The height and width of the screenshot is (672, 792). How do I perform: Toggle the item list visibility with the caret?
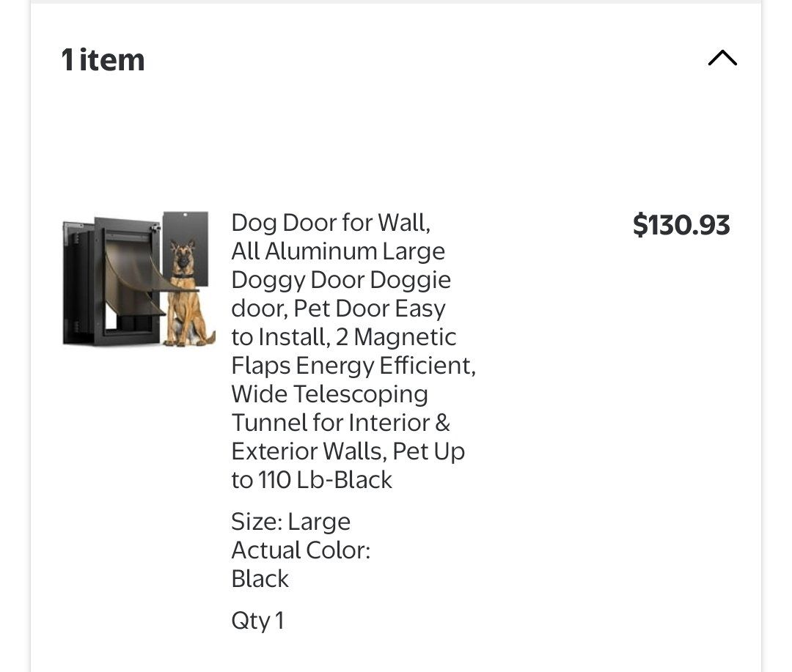(722, 58)
